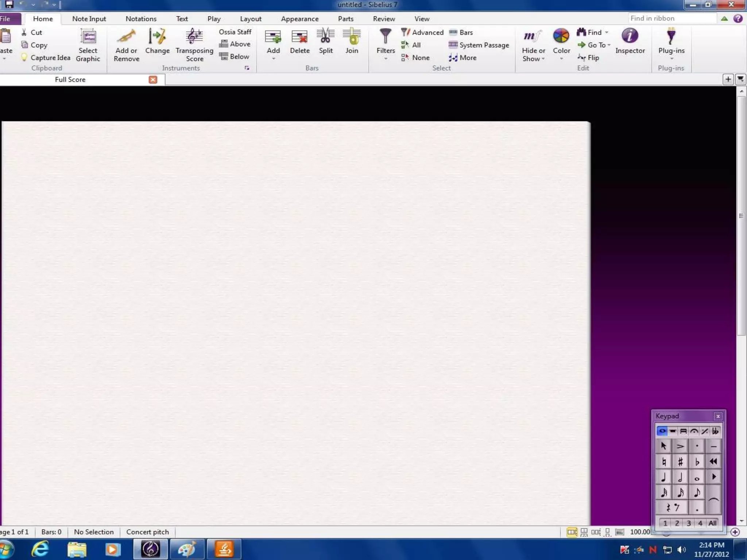Toggle the flat accidental on the Keypad
The width and height of the screenshot is (747, 560).
pos(697,462)
